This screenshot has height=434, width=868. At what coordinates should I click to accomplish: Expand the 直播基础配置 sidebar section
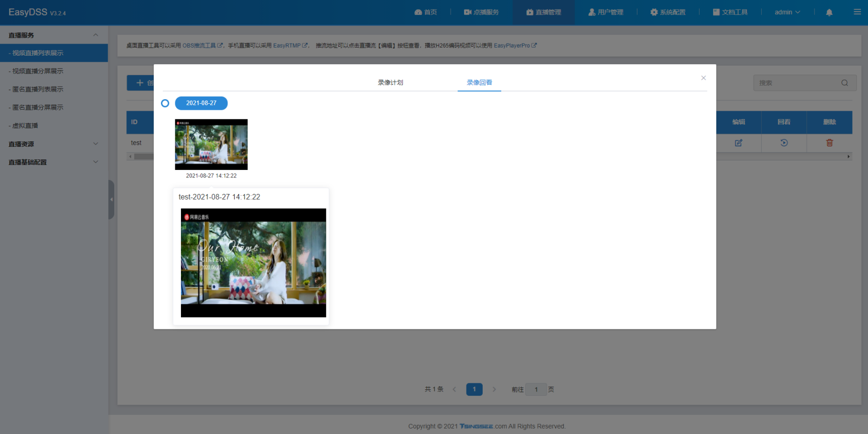[54, 162]
